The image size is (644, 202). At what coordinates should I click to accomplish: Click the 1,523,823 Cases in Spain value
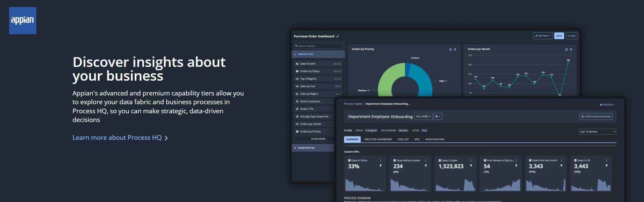pyautogui.click(x=451, y=166)
